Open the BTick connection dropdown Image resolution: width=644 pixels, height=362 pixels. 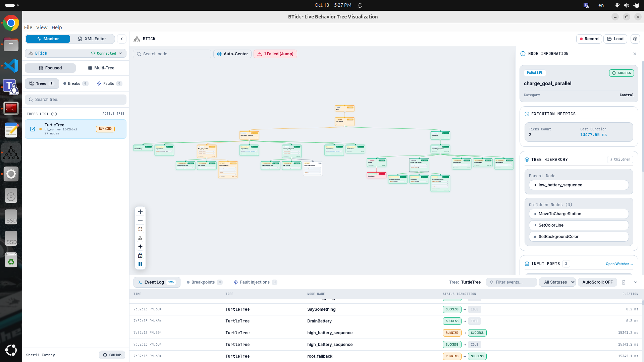click(75, 53)
